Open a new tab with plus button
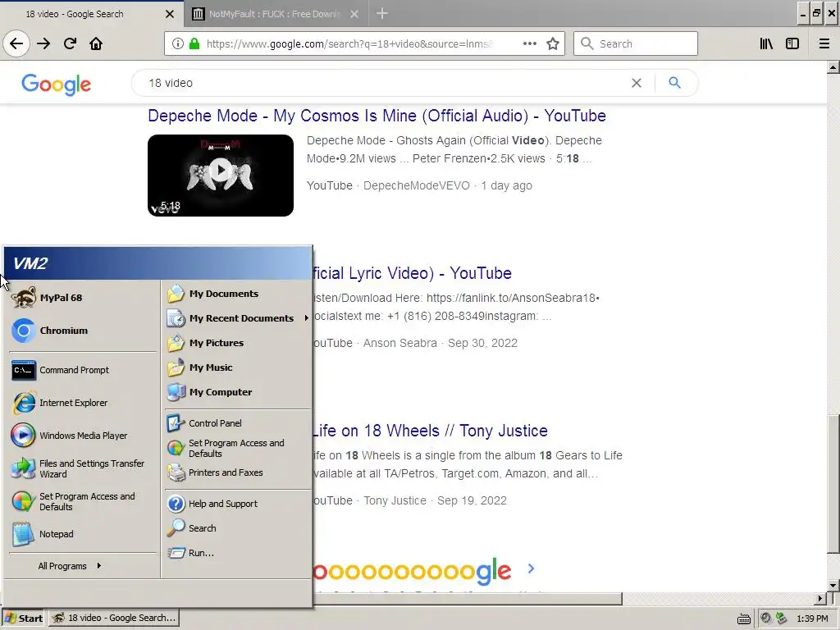Screen dimensions: 840x630 (382, 13)
